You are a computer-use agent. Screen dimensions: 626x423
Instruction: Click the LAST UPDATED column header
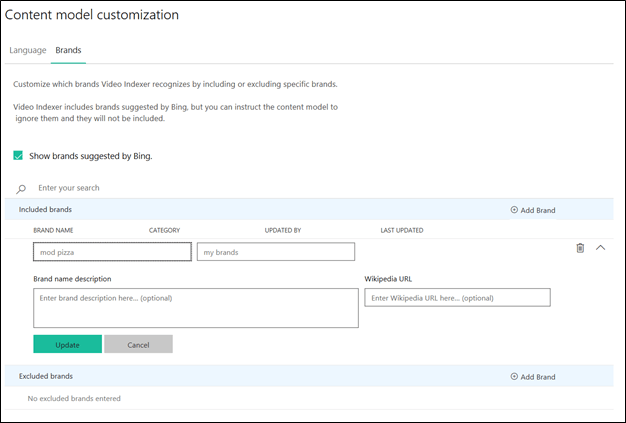tap(402, 230)
